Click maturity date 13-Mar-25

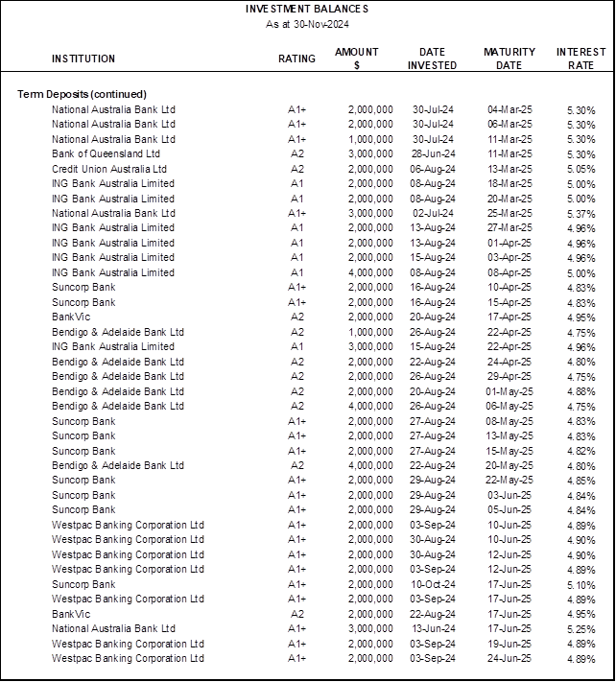(509, 169)
